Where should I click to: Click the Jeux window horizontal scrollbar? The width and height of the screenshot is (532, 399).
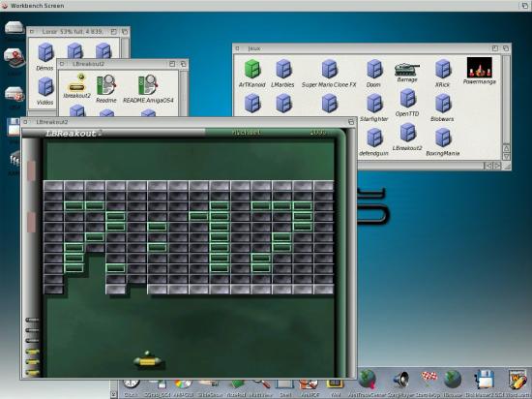click(421, 166)
